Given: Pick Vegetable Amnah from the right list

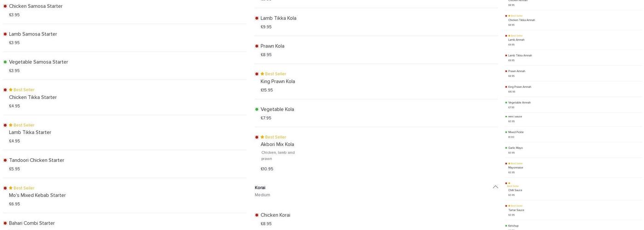Looking at the screenshot, I should pos(519,103).
